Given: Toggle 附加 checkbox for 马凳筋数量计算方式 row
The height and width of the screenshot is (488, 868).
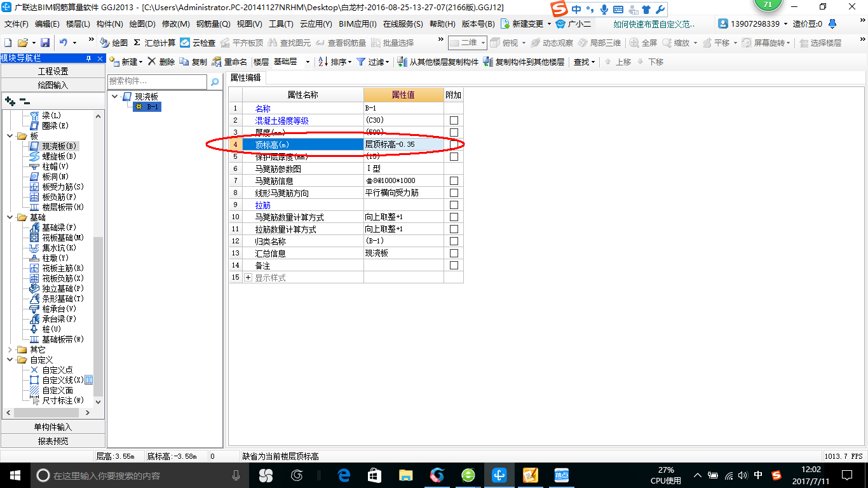Looking at the screenshot, I should point(454,217).
